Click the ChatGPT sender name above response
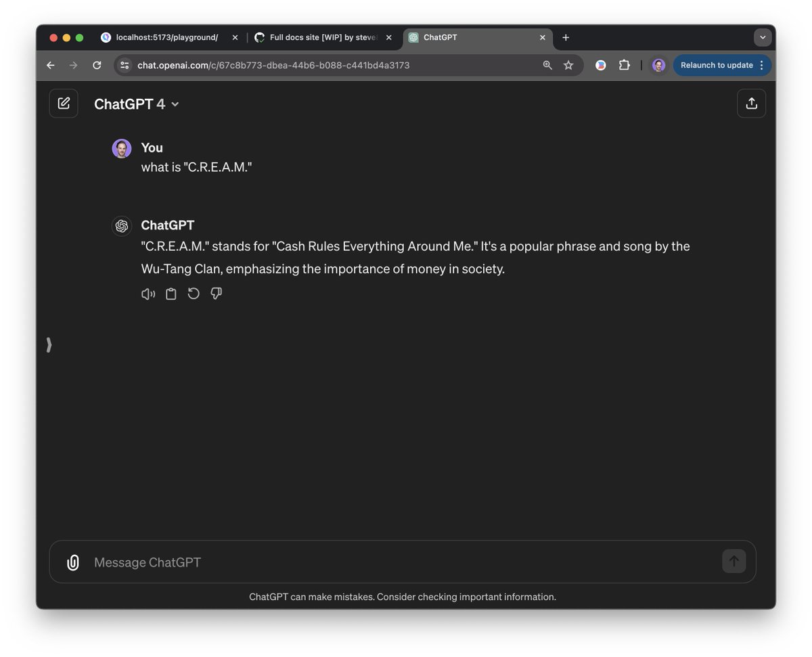812x657 pixels. point(168,225)
